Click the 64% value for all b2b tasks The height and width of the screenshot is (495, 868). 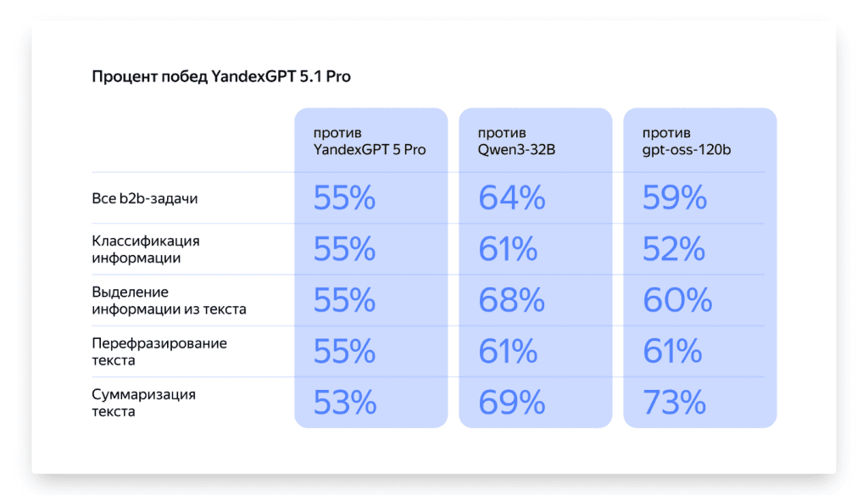(x=511, y=198)
